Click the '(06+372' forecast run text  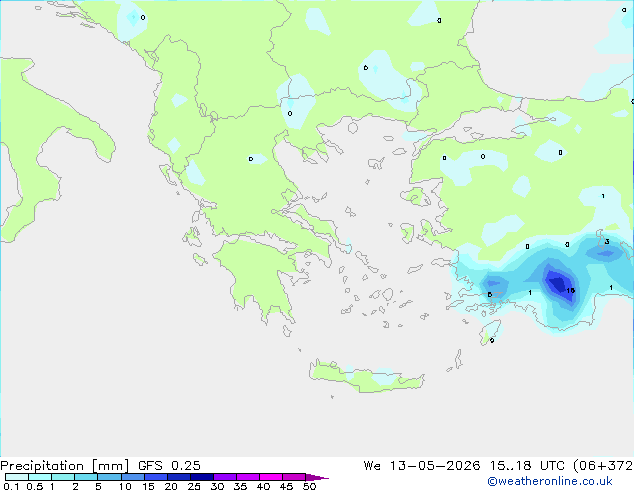(x=603, y=466)
